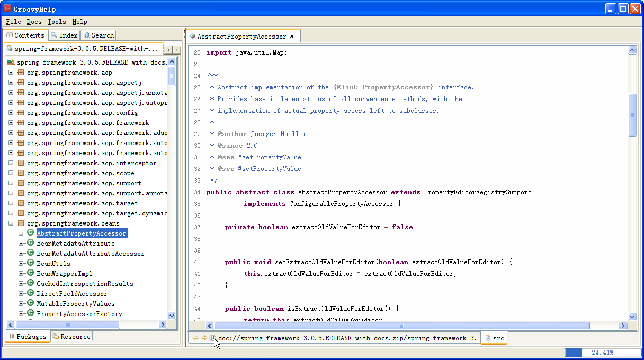Screen dimensions: 644x360
Task: Expand the BeanUtils class node
Action: click(x=21, y=264)
